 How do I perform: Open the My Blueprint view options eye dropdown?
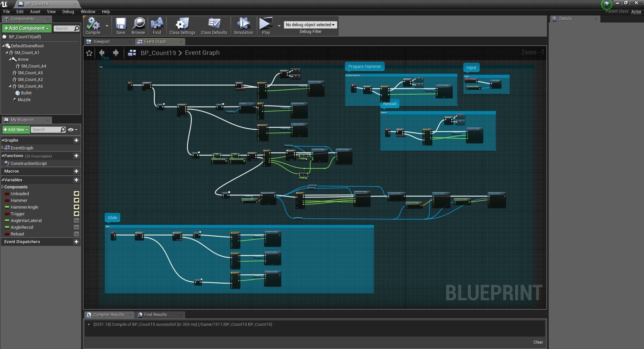point(72,130)
